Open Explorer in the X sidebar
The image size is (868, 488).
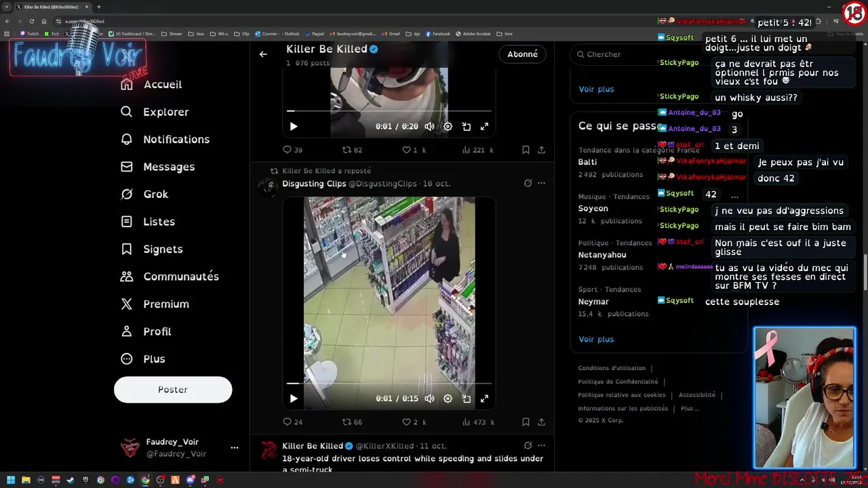155,112
